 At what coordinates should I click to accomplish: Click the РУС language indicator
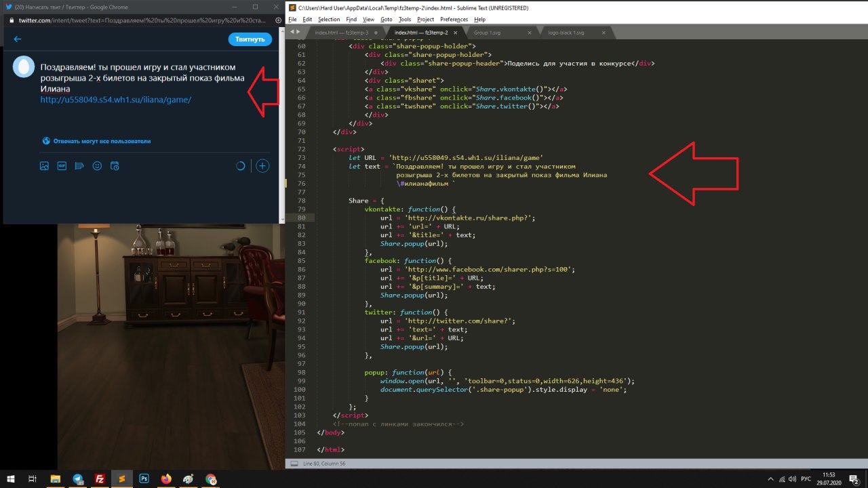[806, 479]
